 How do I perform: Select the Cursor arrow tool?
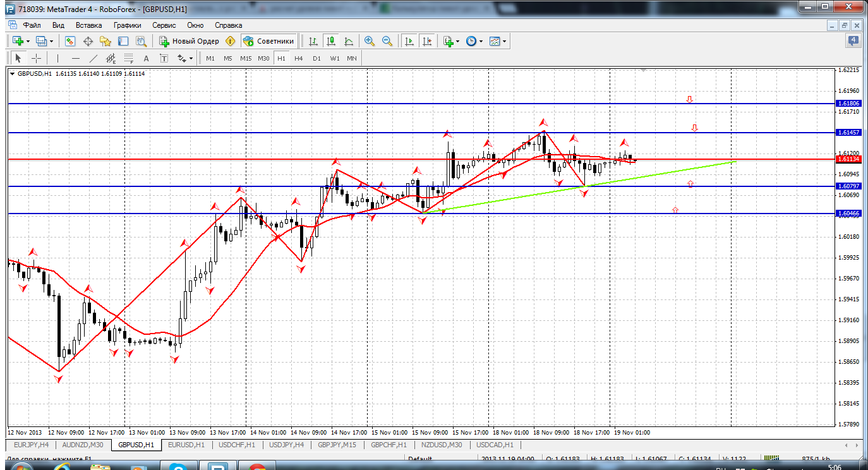[x=18, y=58]
